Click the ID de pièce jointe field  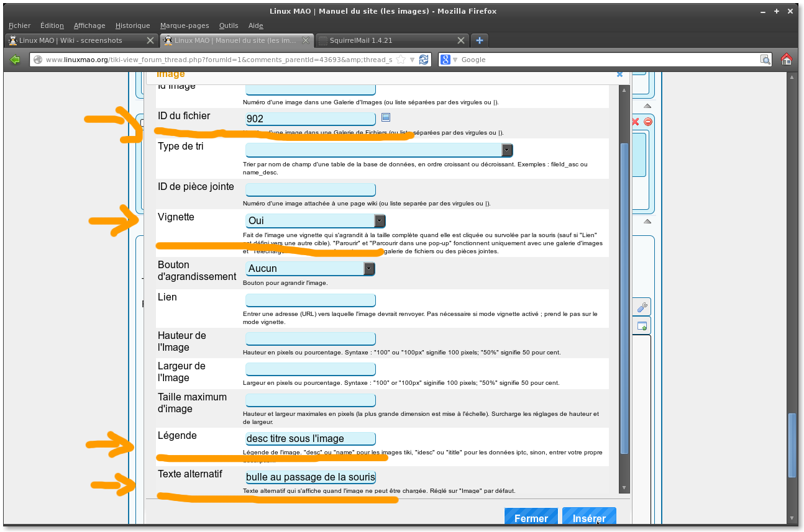click(311, 189)
